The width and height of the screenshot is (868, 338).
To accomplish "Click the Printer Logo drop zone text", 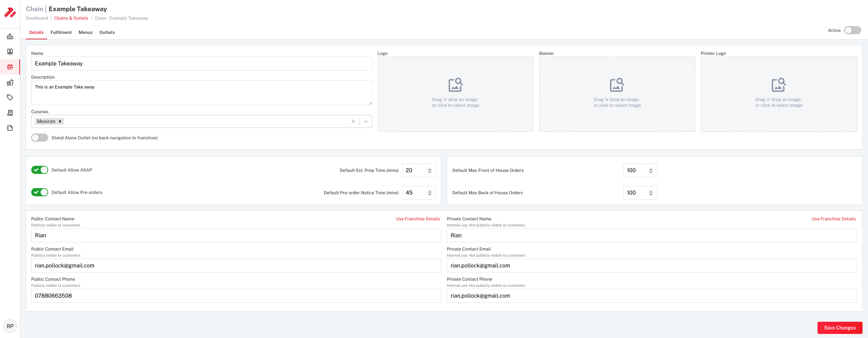I will (x=778, y=102).
